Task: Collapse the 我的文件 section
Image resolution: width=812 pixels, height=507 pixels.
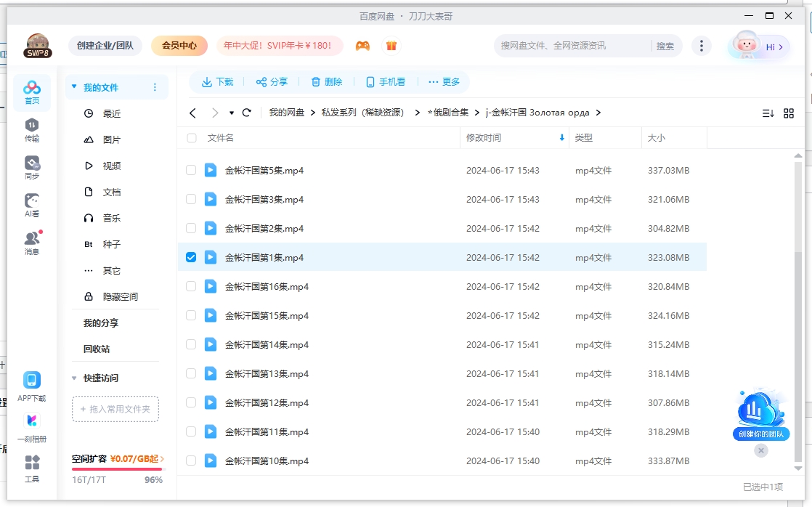Action: pyautogui.click(x=73, y=86)
